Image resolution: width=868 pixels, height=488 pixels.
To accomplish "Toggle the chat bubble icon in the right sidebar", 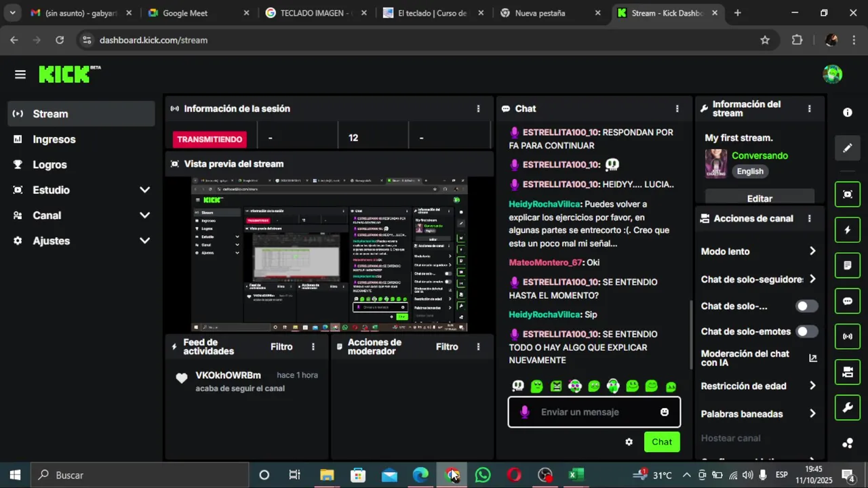I will point(848,301).
